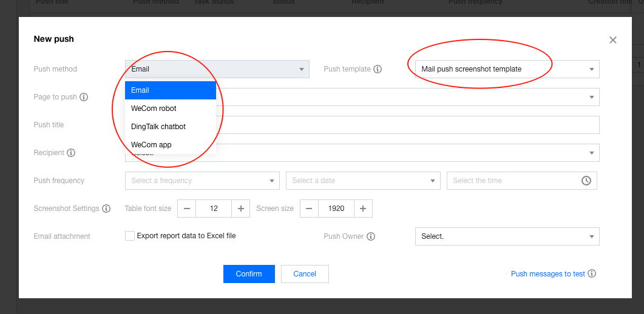
Task: Pick the WeCom app option
Action: (x=151, y=145)
